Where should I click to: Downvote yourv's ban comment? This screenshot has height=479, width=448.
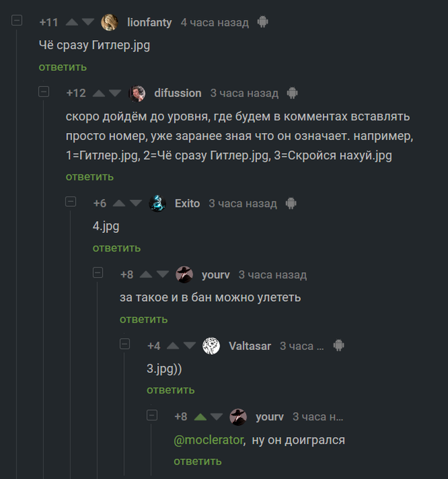point(163,274)
